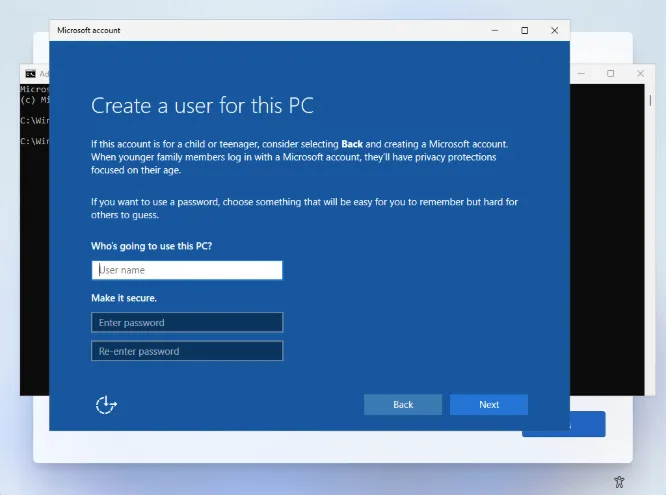
Task: Open the Ease of Access icon in the dialog
Action: 106,404
